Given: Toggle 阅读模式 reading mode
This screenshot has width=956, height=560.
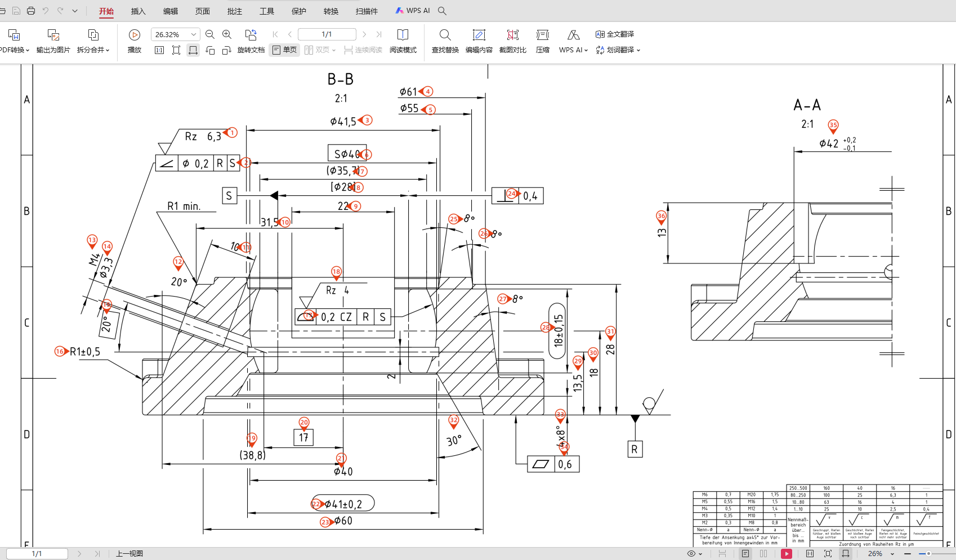Looking at the screenshot, I should click(x=403, y=41).
